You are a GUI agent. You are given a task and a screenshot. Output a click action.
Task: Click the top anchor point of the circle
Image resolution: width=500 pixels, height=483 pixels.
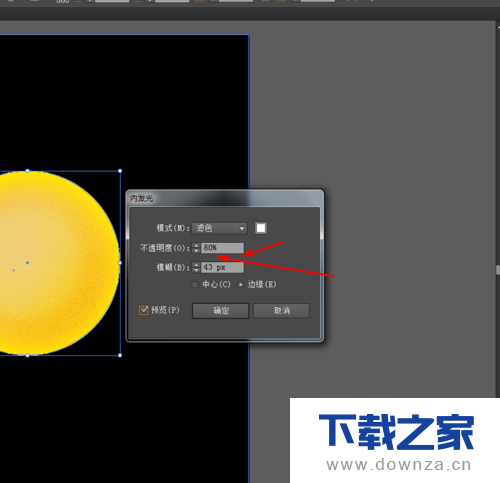coord(27,171)
